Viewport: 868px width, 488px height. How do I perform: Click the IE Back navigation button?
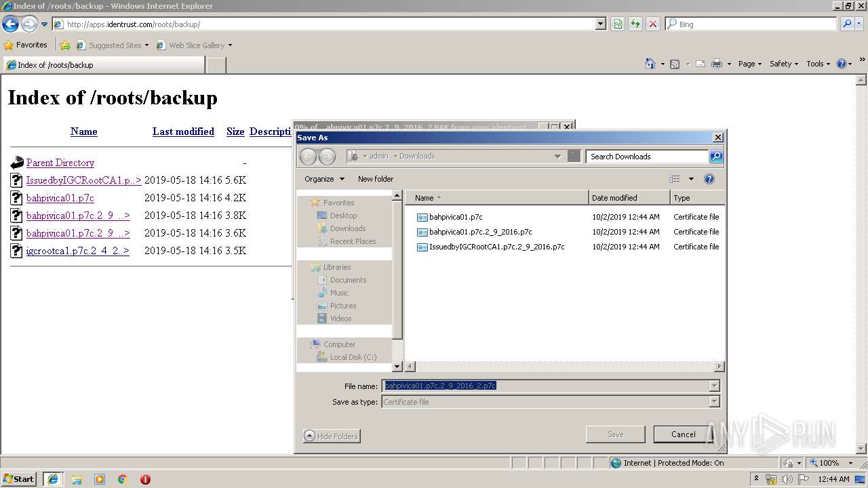10,24
